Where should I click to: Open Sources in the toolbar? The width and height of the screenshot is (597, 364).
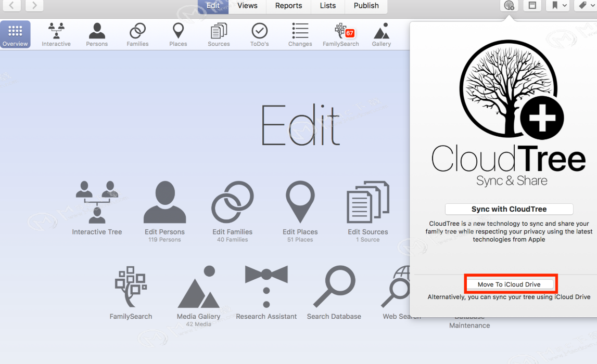coord(219,34)
